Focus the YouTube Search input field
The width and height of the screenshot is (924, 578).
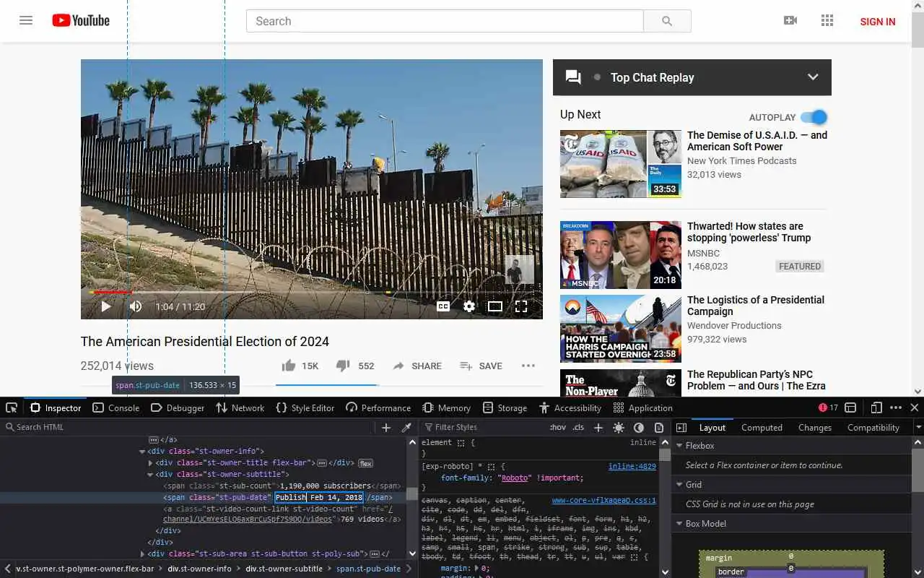[445, 21]
